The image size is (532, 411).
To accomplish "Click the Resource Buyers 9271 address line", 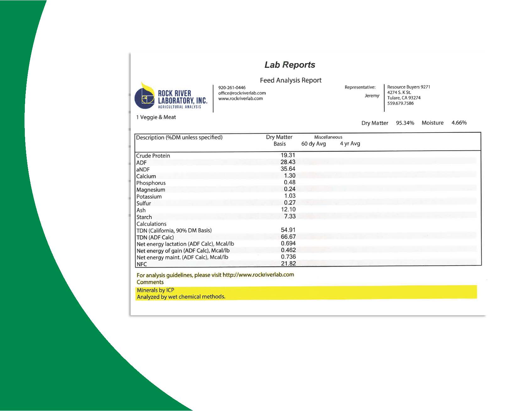I will pos(409,87).
